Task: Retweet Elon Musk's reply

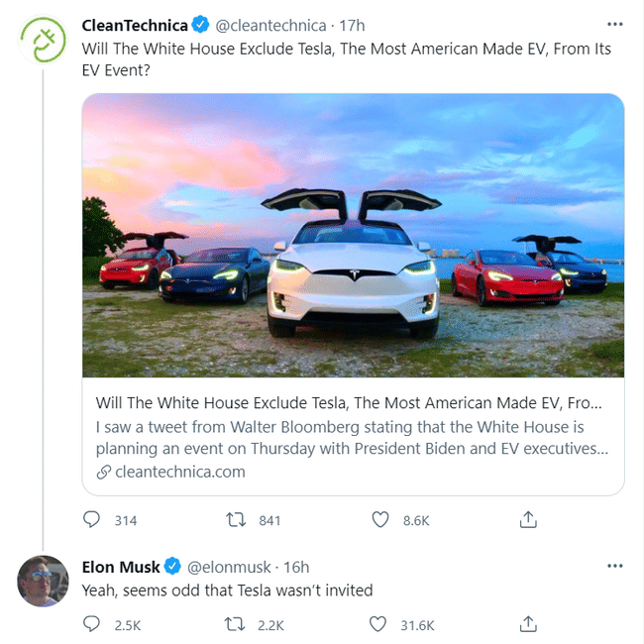Action: click(236, 624)
